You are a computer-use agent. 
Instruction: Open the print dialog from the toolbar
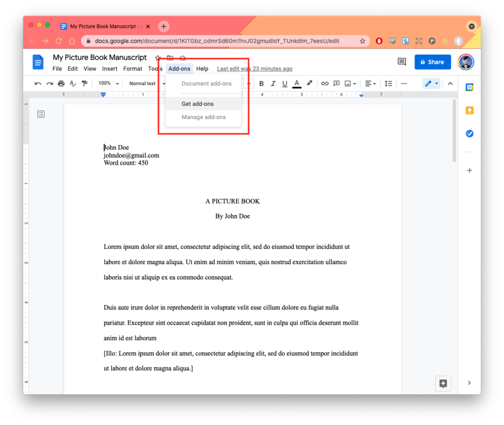pos(61,83)
